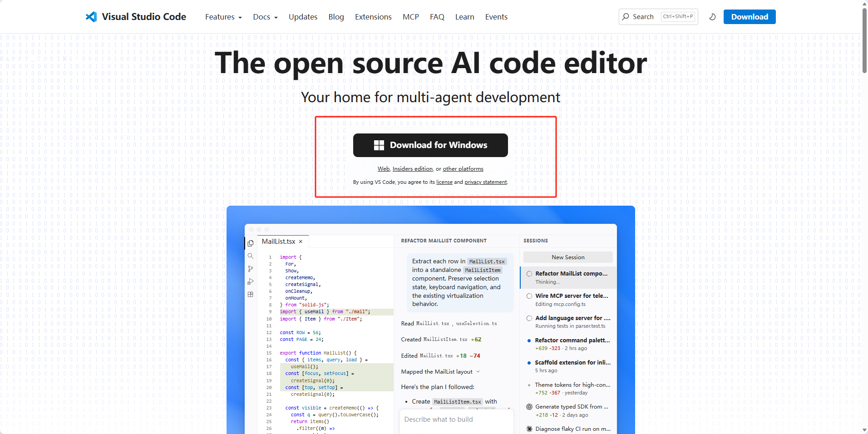Click the page's vertical scrollbar thumb

(864, 40)
